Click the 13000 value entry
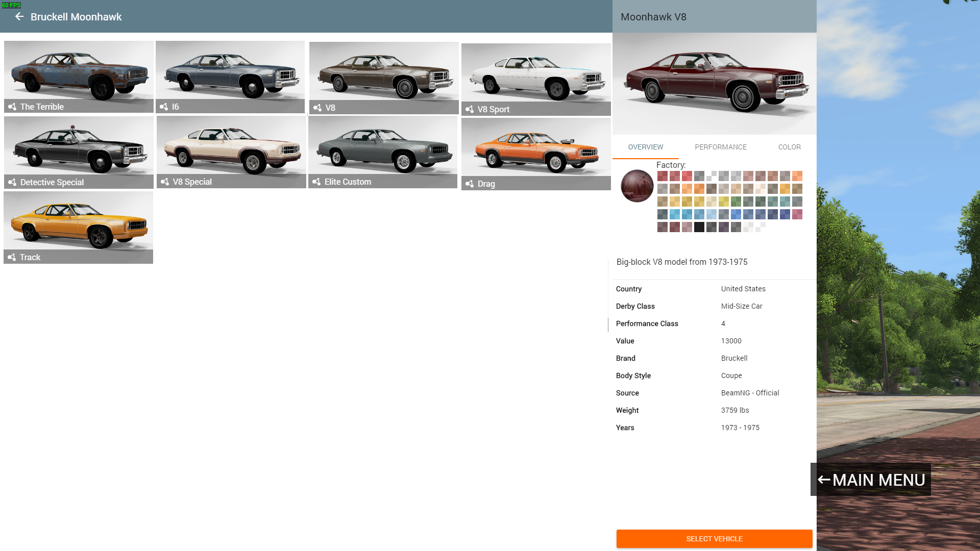The height and width of the screenshot is (551, 980). point(731,341)
